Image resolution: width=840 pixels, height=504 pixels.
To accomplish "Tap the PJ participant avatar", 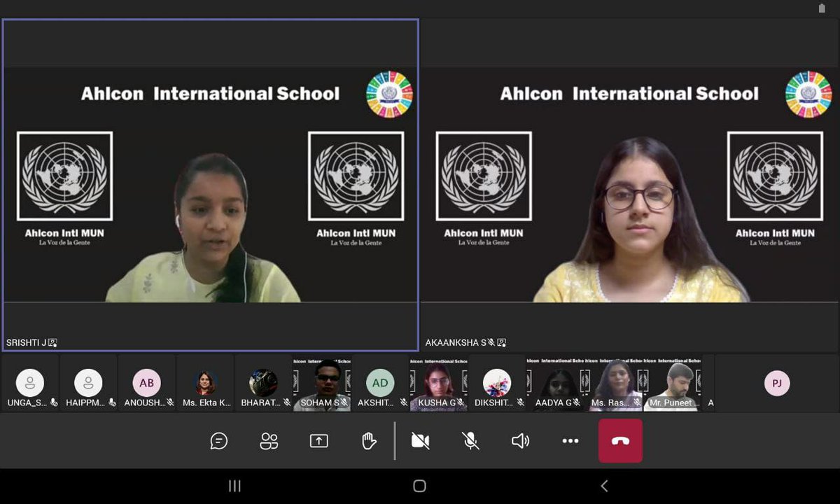I will pos(777,383).
